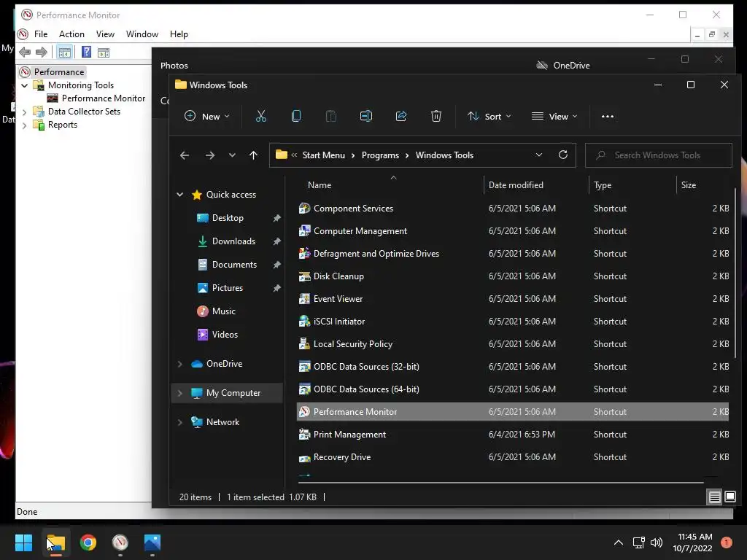This screenshot has height=560, width=747.
Task: Toggle Show/Hide Console Tree icon in Performance Monitor
Action: pos(64,52)
